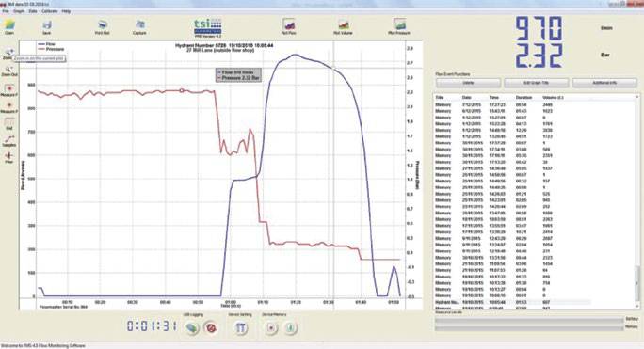Open the File menu
The image size is (644, 349).
(x=6, y=11)
